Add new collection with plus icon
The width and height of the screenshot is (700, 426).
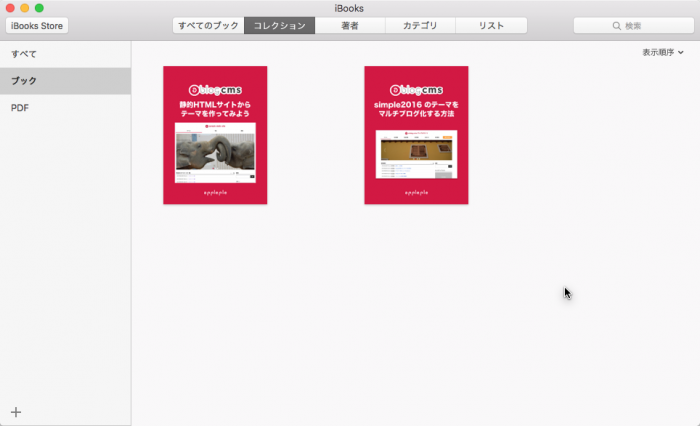(x=16, y=412)
